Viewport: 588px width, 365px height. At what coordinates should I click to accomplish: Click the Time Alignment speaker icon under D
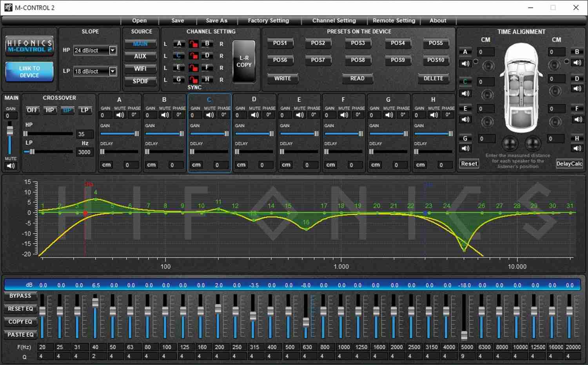tap(577, 89)
